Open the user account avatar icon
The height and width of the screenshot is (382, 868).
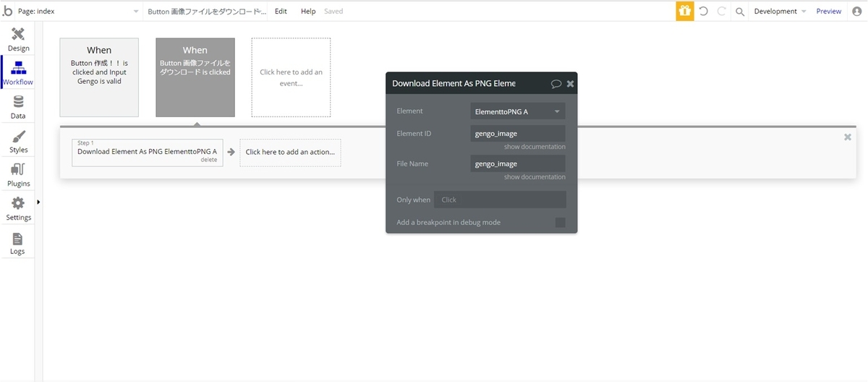click(x=857, y=12)
